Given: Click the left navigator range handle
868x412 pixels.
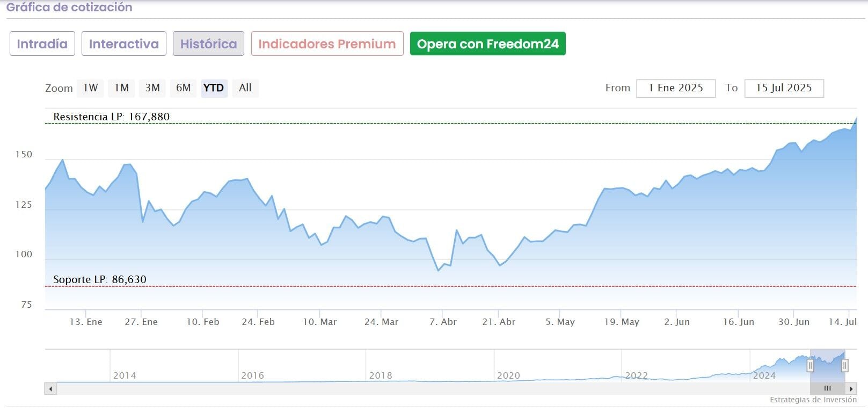Looking at the screenshot, I should 810,366.
